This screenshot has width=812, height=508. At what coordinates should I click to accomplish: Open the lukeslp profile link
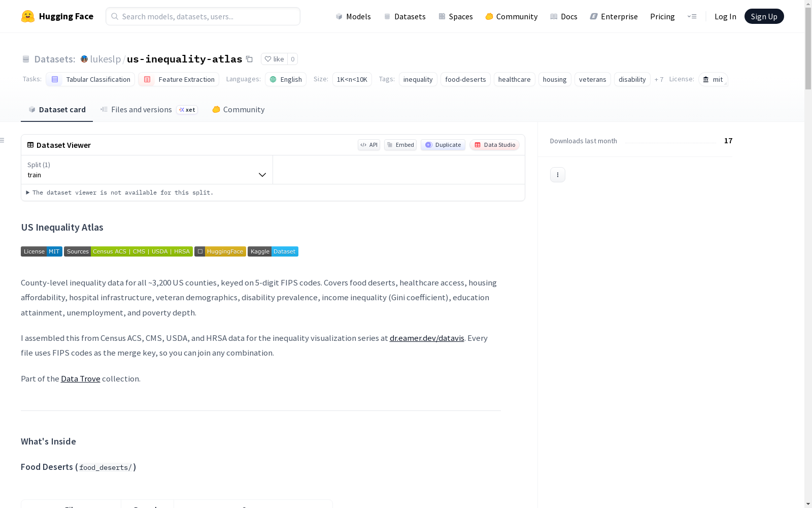point(106,59)
